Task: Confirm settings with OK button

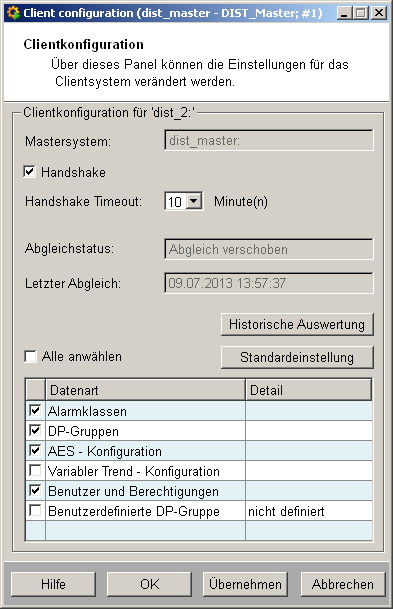Action: 149,584
